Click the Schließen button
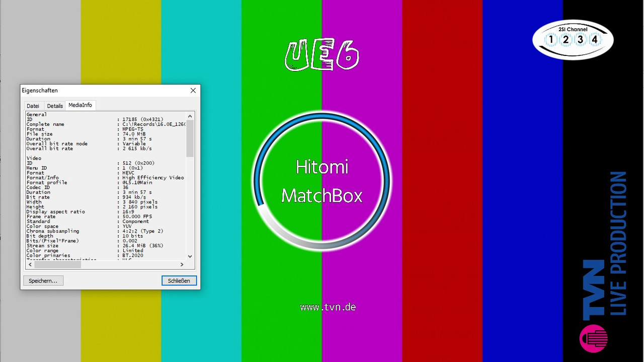 point(179,280)
